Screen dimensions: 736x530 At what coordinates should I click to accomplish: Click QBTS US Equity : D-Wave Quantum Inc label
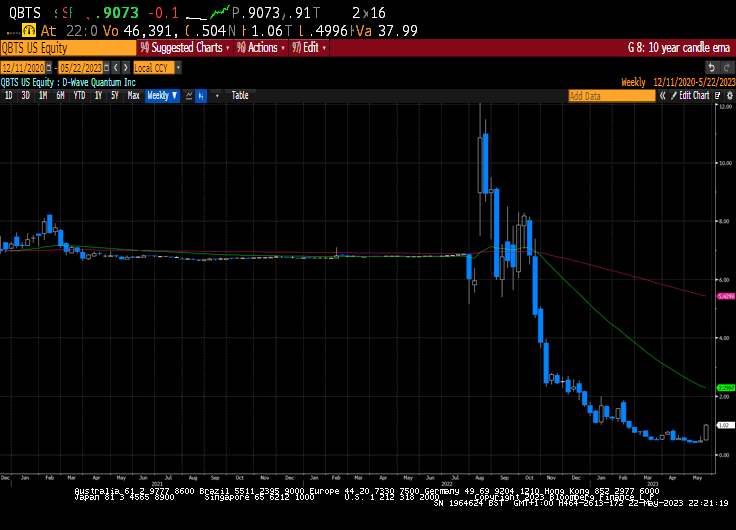[68, 83]
